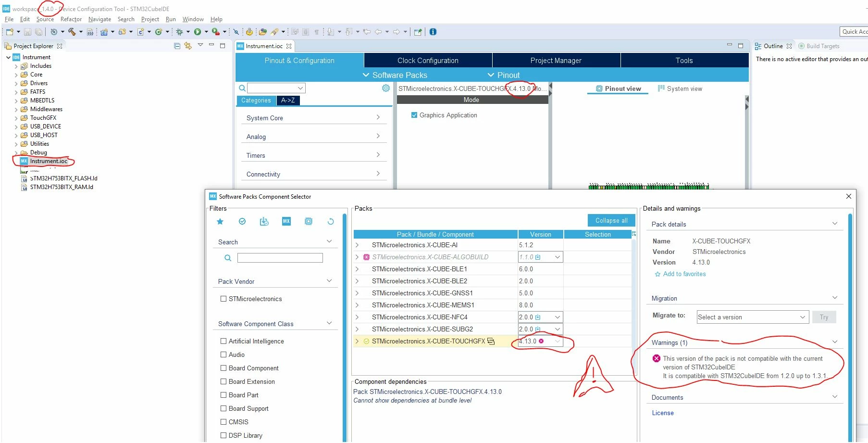The width and height of the screenshot is (868, 443).
Task: Open the X-CUBE-ALGOBUILD version dropdown
Action: coord(558,257)
